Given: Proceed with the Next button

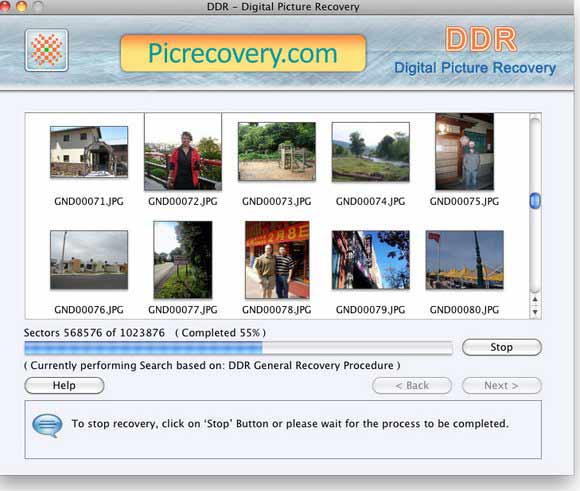Looking at the screenshot, I should [x=502, y=386].
